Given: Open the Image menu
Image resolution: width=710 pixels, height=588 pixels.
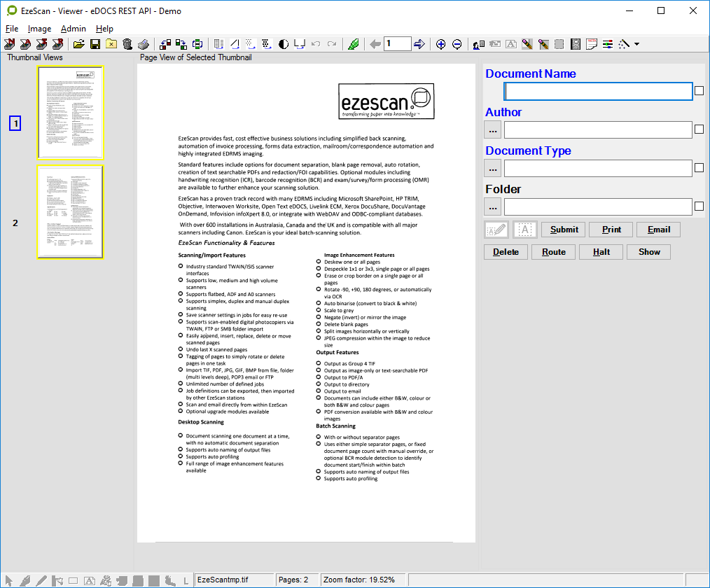Looking at the screenshot, I should pos(39,29).
